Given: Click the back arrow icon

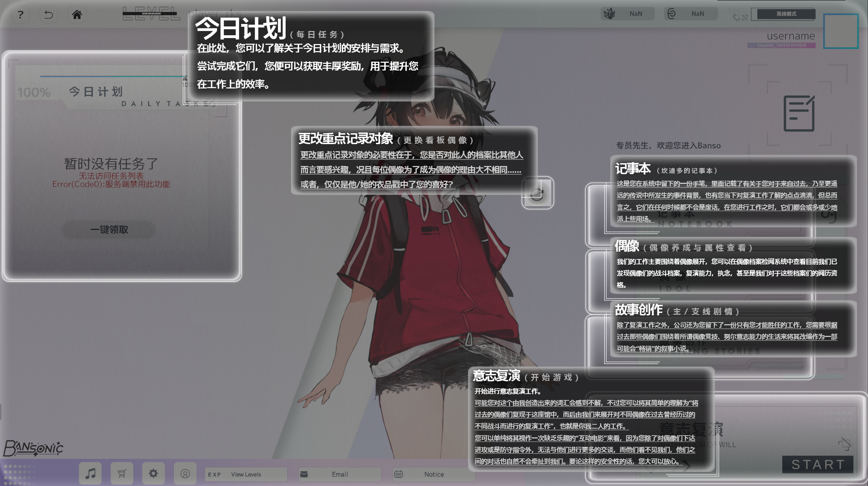Looking at the screenshot, I should (48, 15).
